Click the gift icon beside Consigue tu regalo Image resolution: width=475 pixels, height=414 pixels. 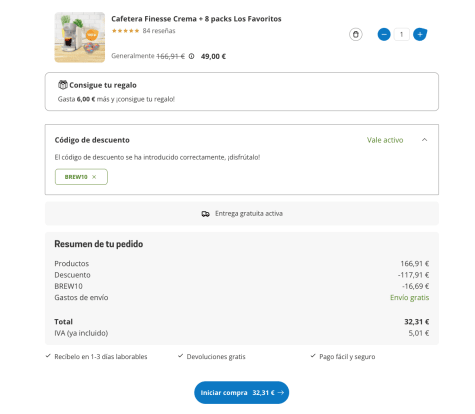click(62, 85)
